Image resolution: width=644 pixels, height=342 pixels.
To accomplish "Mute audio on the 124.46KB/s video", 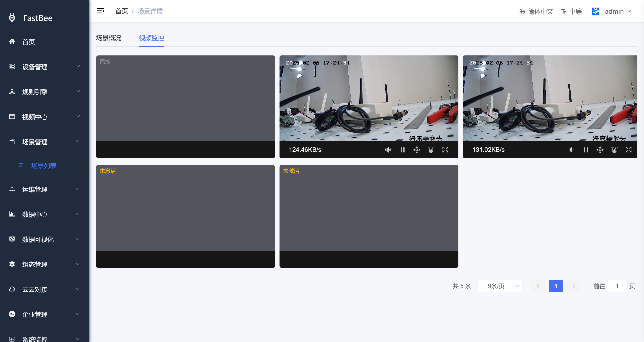I will pos(388,150).
